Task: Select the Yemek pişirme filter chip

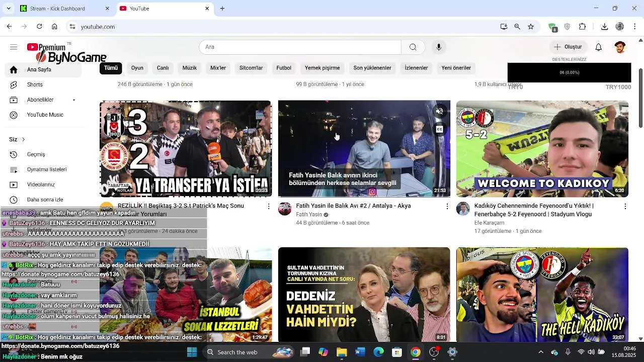Action: pos(323,68)
